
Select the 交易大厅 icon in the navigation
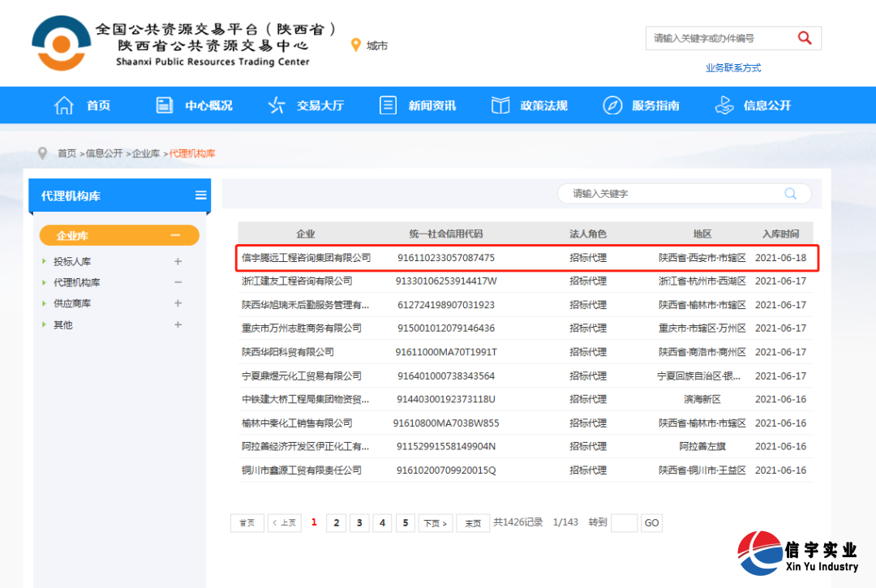point(276,105)
